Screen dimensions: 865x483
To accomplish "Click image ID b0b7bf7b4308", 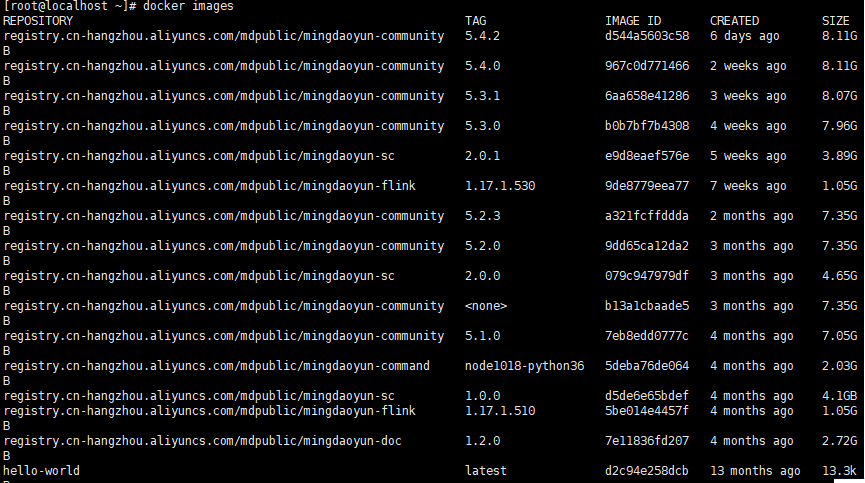I will [x=647, y=126].
